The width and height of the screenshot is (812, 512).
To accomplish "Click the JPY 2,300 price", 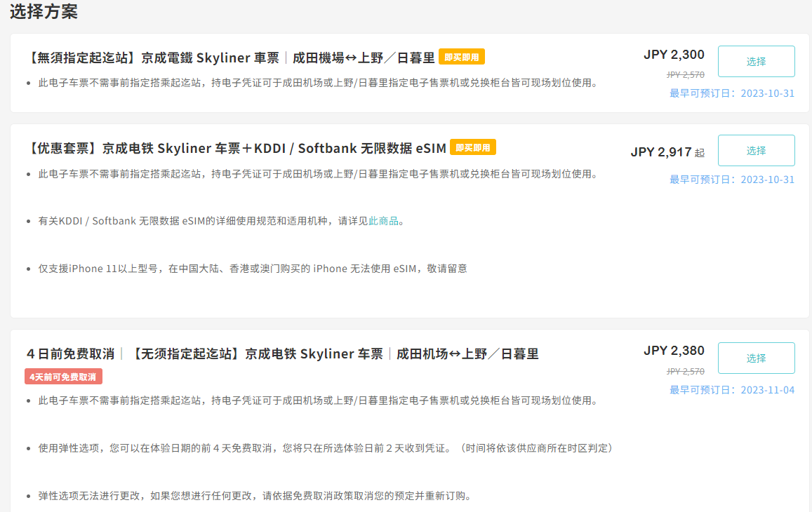I will point(674,55).
